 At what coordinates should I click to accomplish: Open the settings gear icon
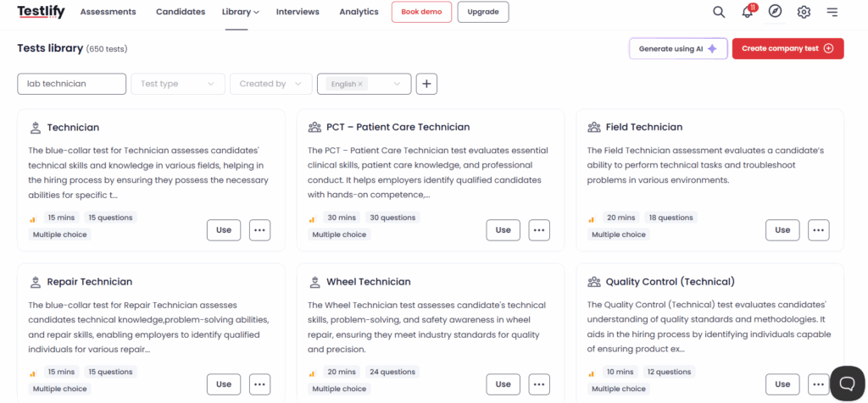pyautogui.click(x=804, y=12)
